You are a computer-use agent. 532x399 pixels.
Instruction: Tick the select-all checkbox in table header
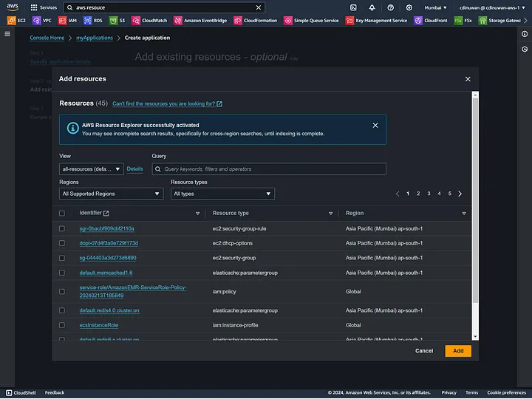pyautogui.click(x=62, y=214)
